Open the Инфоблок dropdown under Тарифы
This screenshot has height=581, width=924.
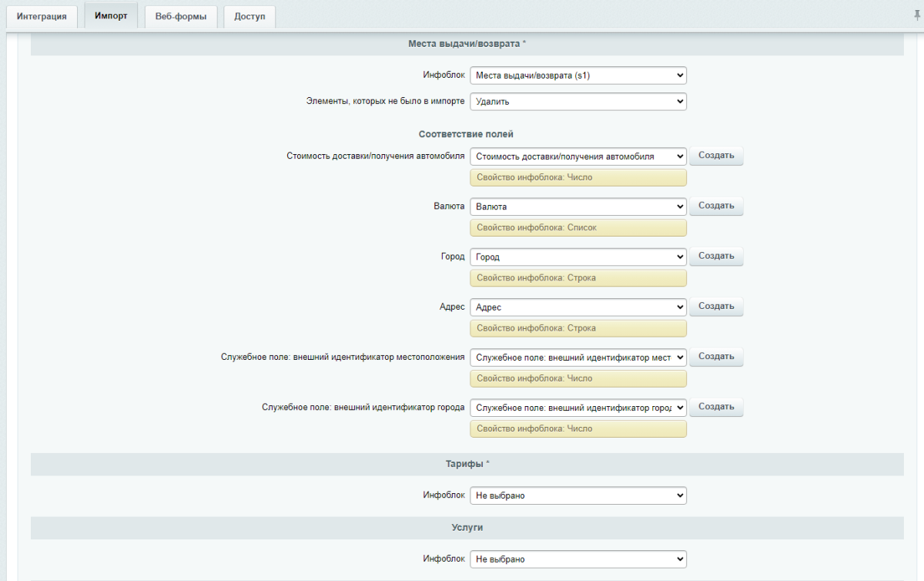coord(577,495)
